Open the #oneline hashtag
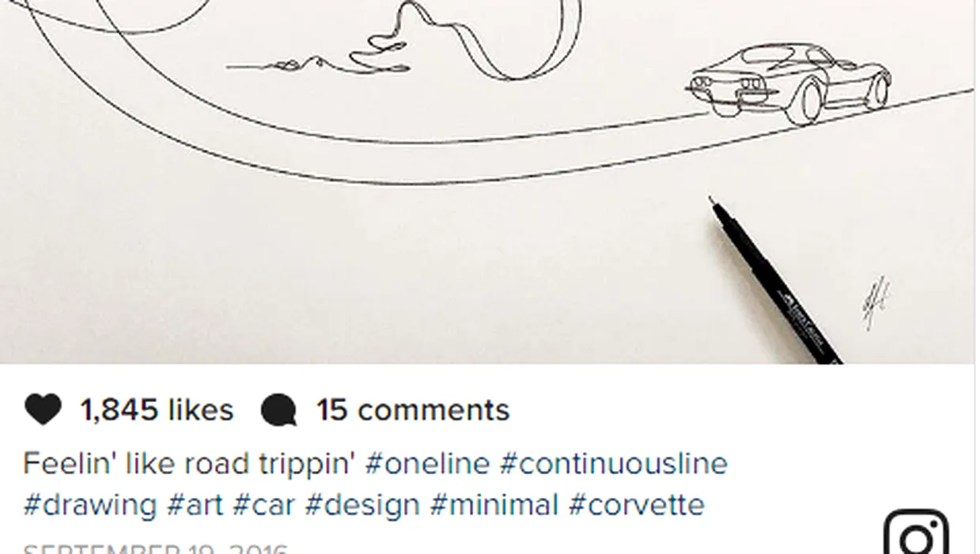The height and width of the screenshot is (554, 980). (x=427, y=463)
